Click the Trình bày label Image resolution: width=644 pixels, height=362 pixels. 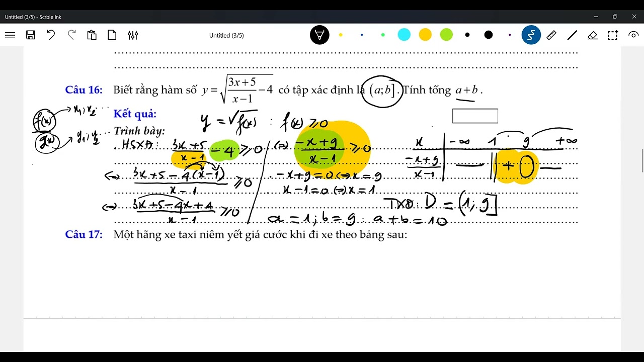(139, 131)
